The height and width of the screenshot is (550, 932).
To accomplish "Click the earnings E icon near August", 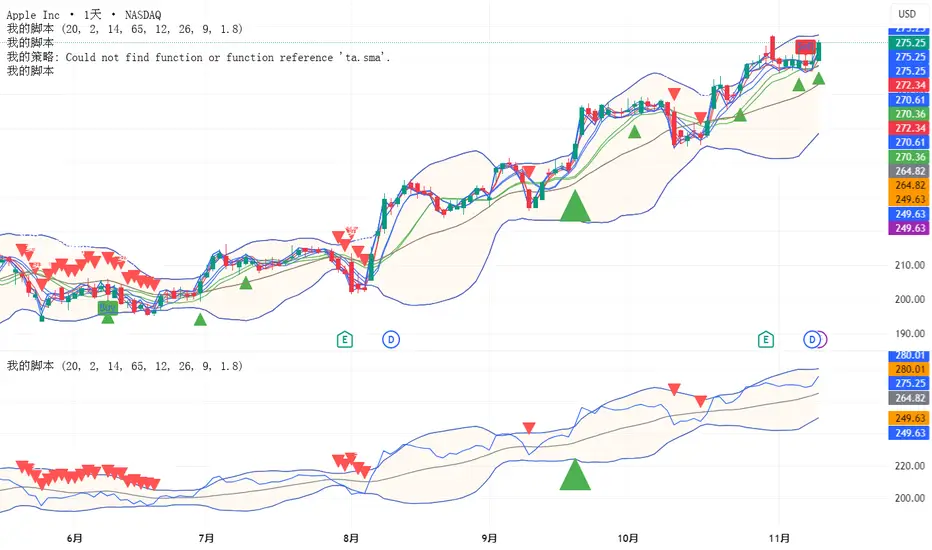I will [345, 340].
